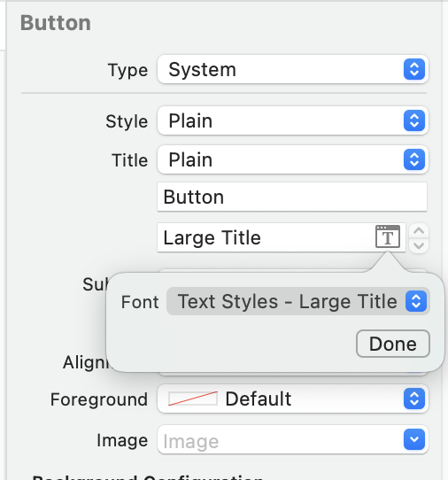Click the blue arrows on Foreground popup

414,399
